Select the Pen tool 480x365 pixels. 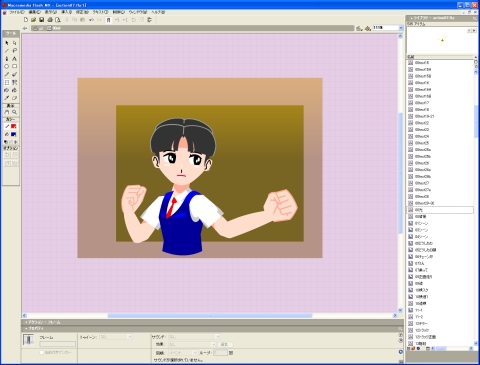7,59
